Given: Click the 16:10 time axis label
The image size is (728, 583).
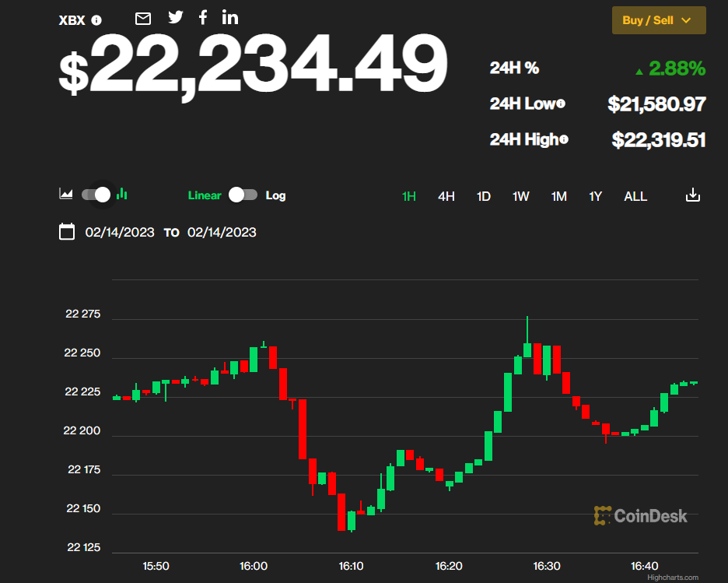Looking at the screenshot, I should (351, 566).
